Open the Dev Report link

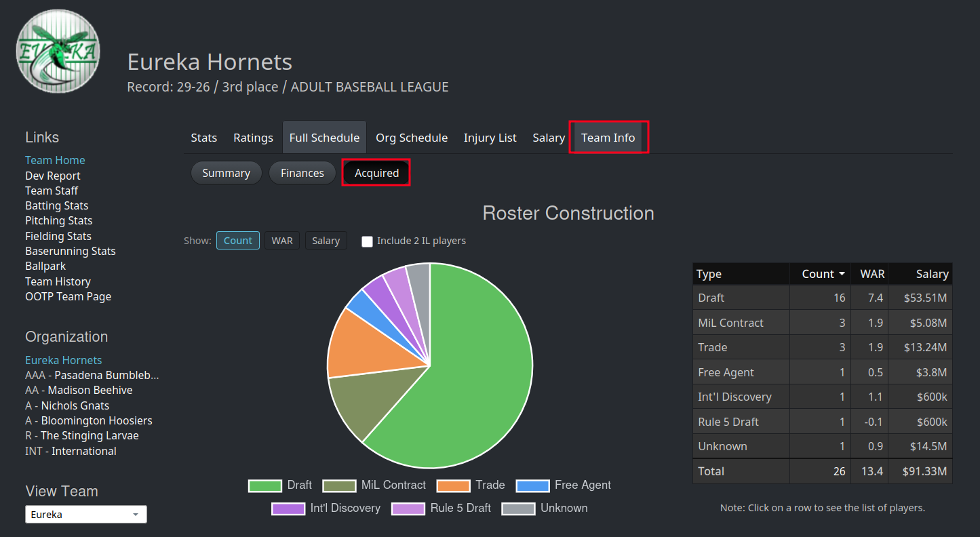tap(53, 176)
